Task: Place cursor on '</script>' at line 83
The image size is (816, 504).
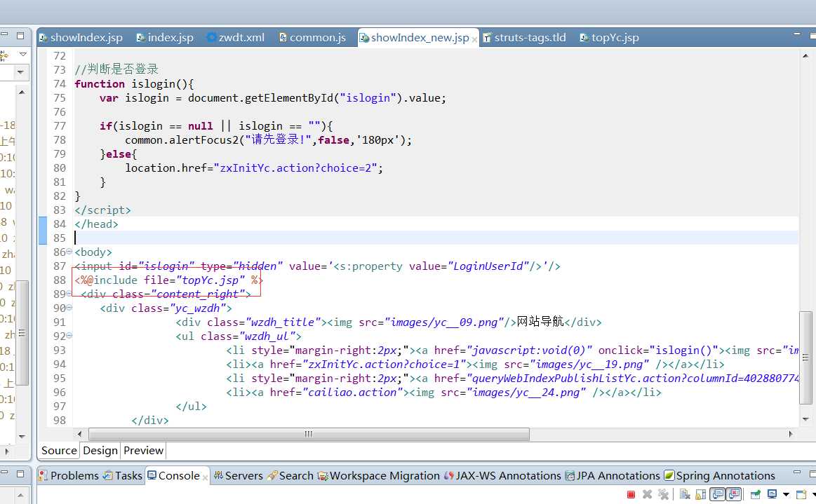Action: coord(102,210)
